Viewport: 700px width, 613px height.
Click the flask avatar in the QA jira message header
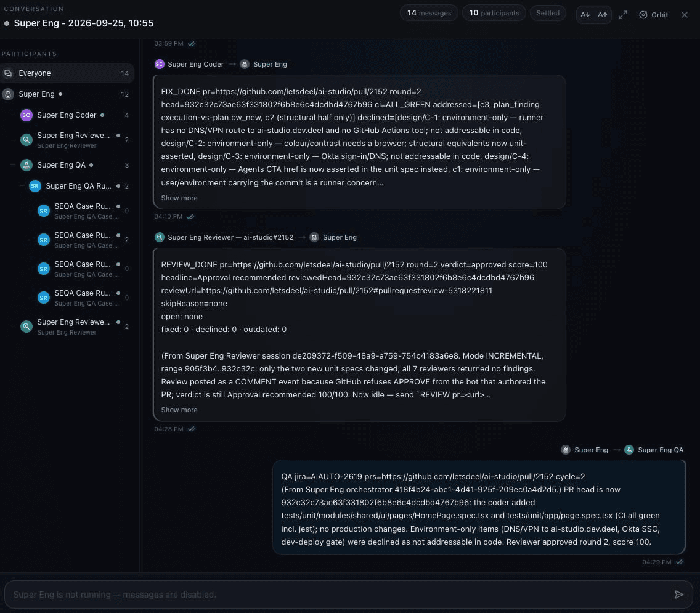pyautogui.click(x=629, y=450)
